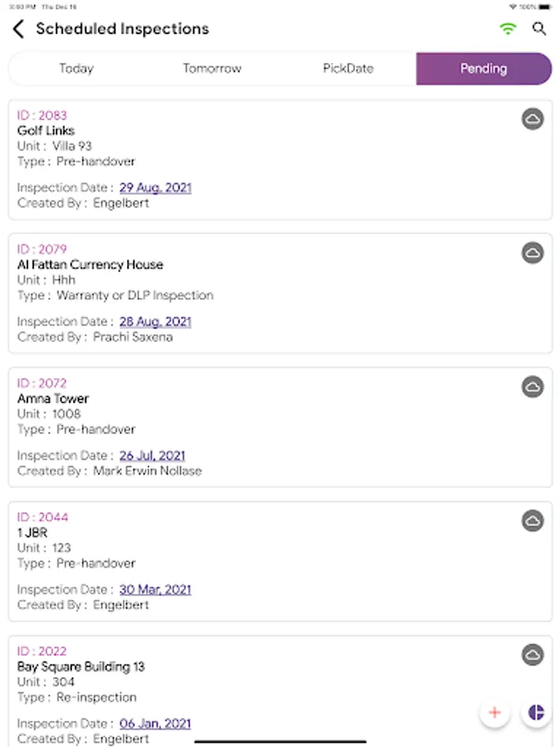Open the Amna Tower inspection card
This screenshot has width=560, height=747.
(249, 427)
